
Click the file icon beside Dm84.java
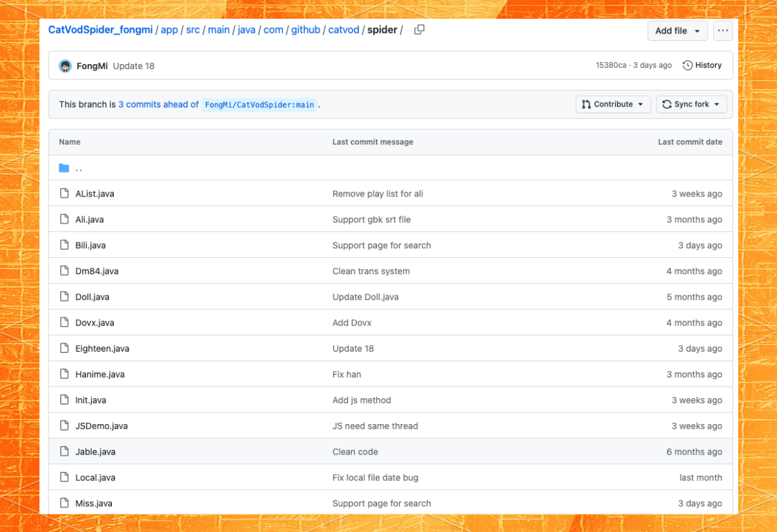pyautogui.click(x=64, y=271)
